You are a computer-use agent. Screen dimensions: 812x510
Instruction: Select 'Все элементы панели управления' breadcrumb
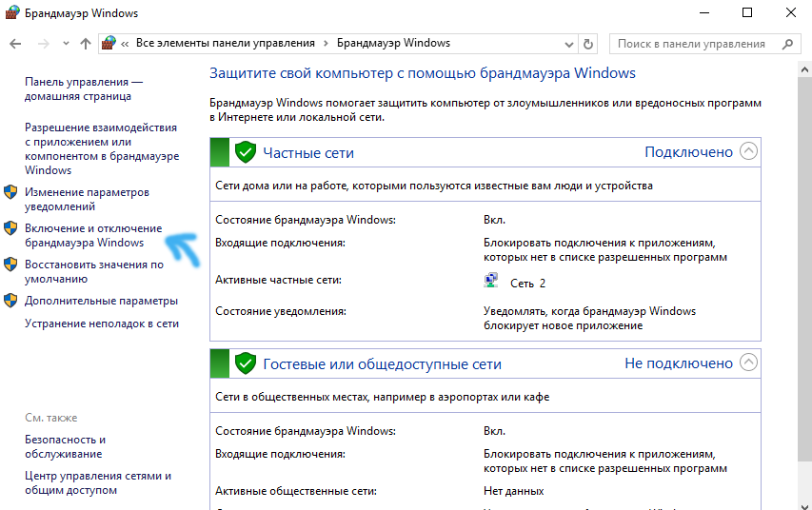226,43
